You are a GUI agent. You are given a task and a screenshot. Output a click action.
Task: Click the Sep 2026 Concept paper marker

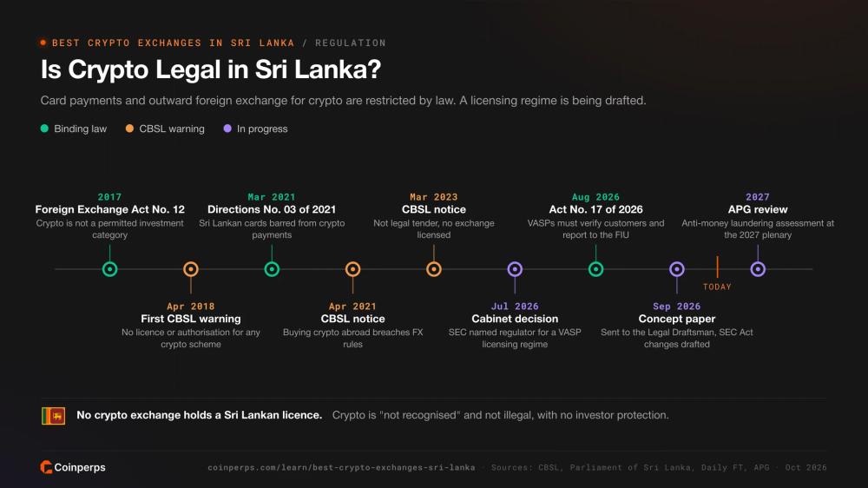click(677, 269)
